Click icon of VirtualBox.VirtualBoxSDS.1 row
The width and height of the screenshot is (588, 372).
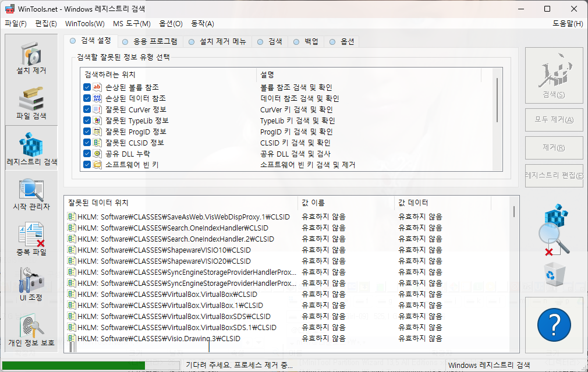pyautogui.click(x=71, y=327)
